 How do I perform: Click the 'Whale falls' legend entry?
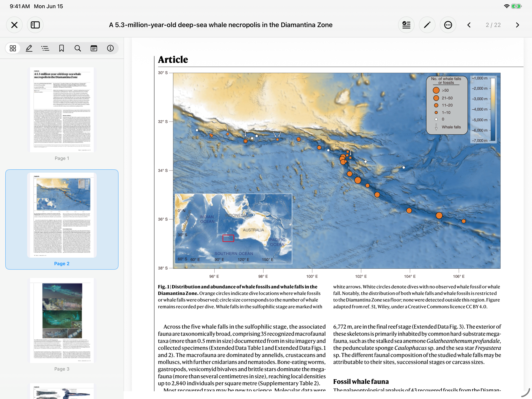pyautogui.click(x=447, y=127)
